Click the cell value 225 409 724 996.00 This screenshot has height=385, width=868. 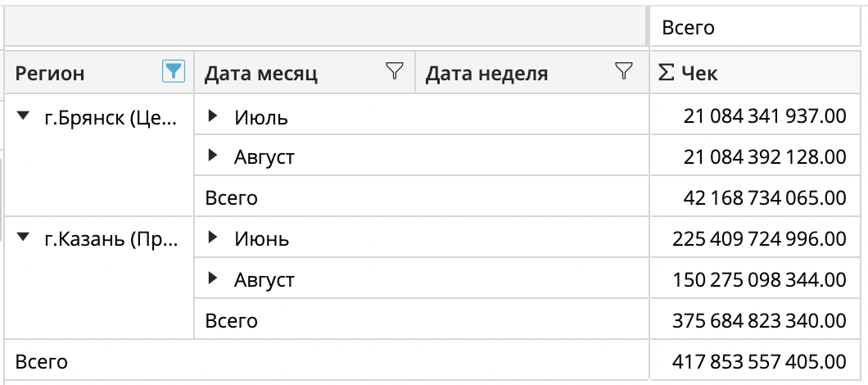pyautogui.click(x=758, y=239)
